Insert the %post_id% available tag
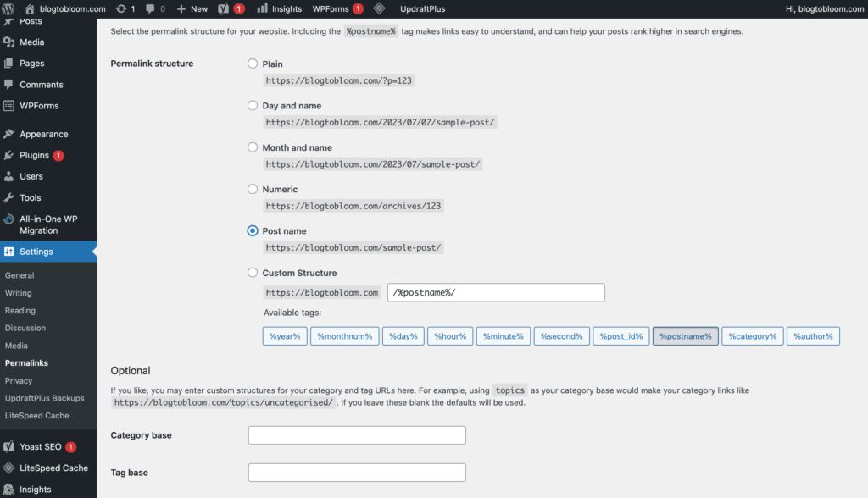 pyautogui.click(x=621, y=336)
